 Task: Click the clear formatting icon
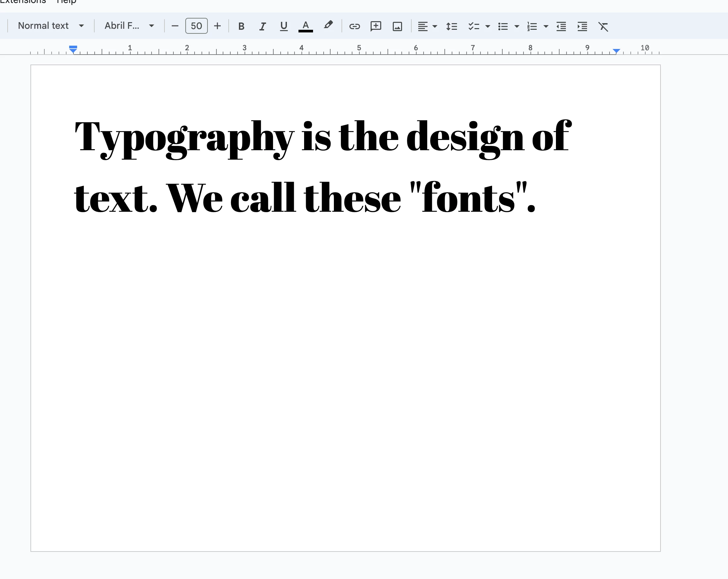(603, 26)
